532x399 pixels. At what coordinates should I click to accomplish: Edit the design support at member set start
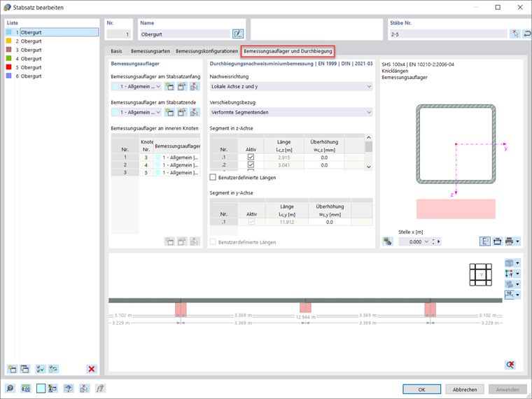click(x=182, y=87)
